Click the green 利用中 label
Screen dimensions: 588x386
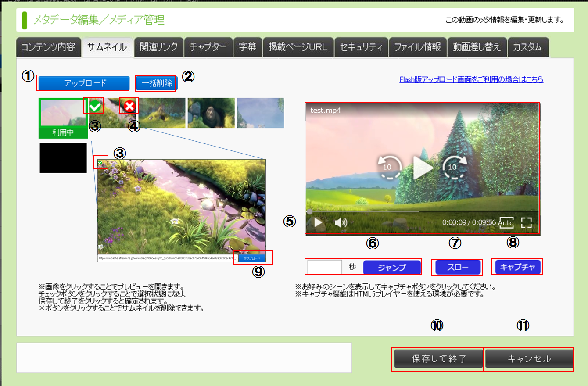64,132
